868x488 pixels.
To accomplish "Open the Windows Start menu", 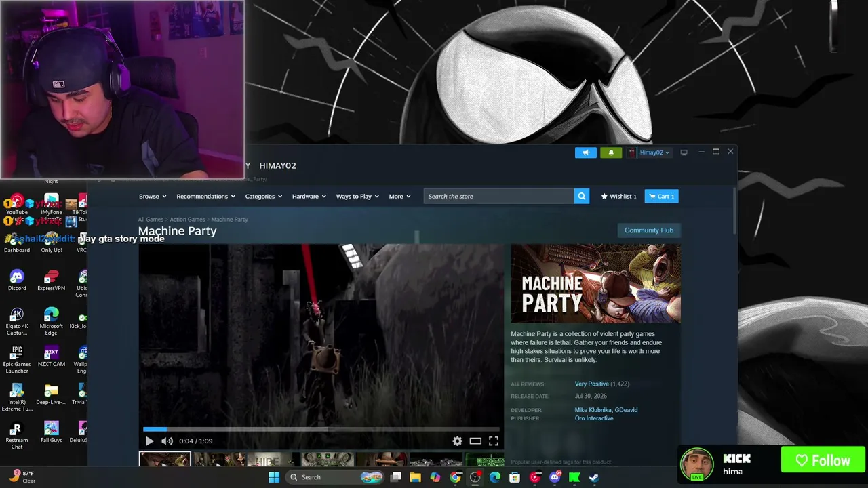I will pyautogui.click(x=274, y=477).
